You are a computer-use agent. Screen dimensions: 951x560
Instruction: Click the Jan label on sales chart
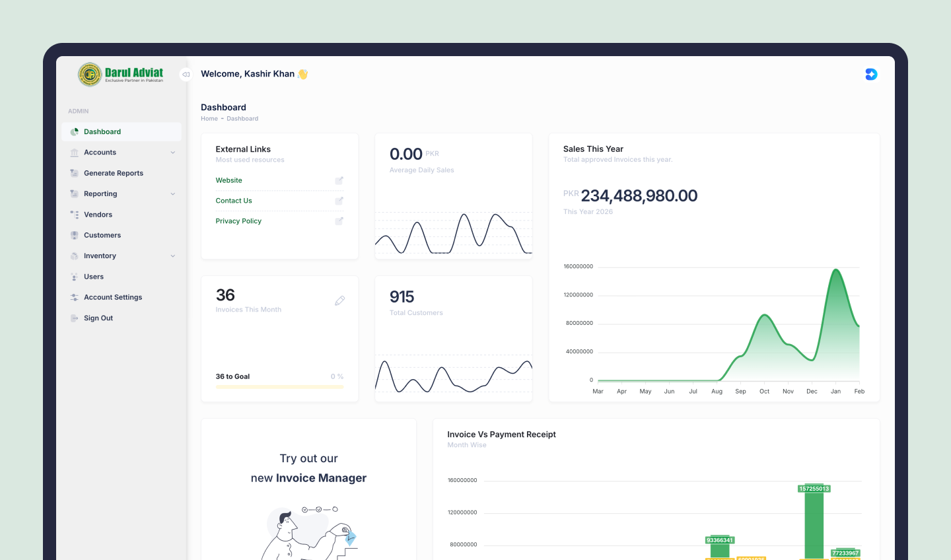click(x=835, y=392)
